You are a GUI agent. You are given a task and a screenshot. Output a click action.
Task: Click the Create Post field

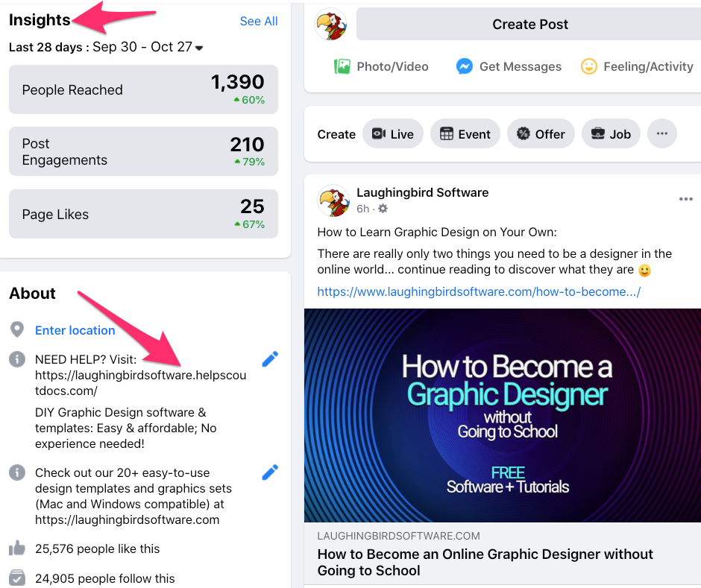click(530, 24)
